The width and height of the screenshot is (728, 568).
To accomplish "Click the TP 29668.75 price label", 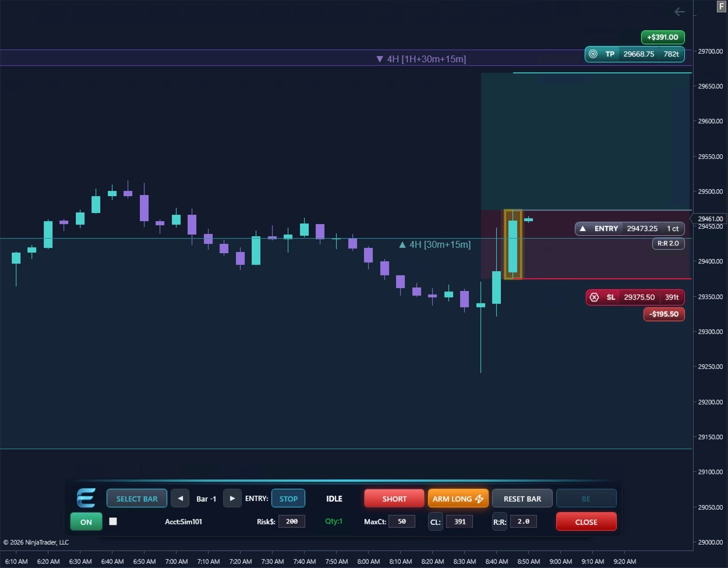I will (x=635, y=54).
